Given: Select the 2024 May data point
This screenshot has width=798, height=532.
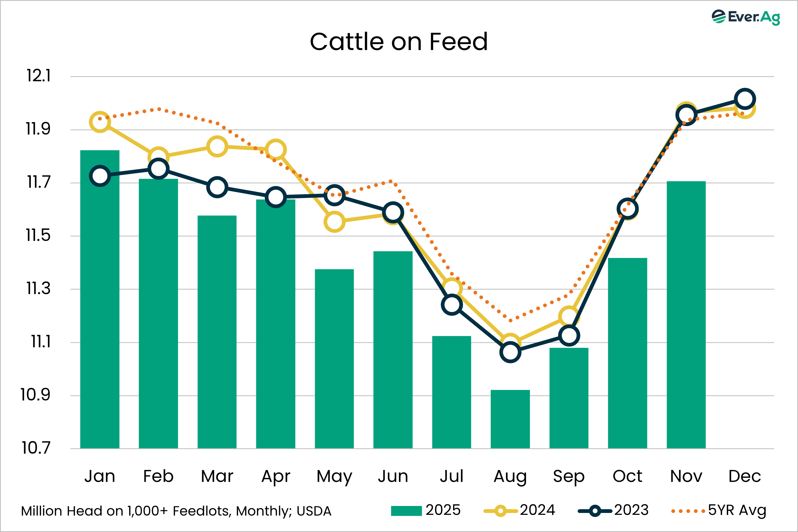Looking at the screenshot, I should (334, 222).
